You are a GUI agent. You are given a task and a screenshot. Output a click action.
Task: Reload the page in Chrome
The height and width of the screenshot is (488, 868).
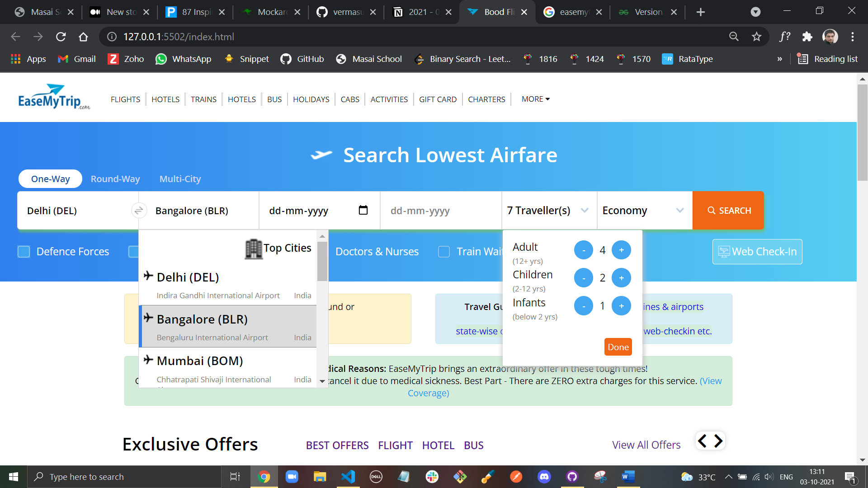pyautogui.click(x=61, y=37)
